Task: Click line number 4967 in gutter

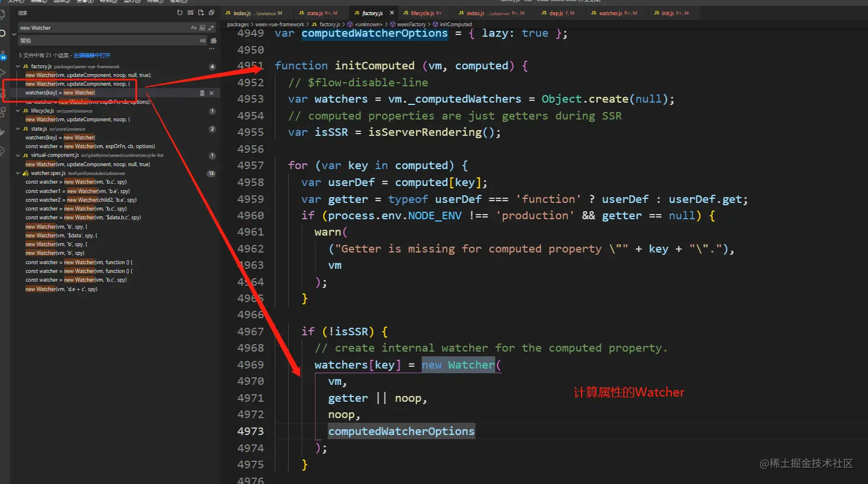Action: click(250, 332)
